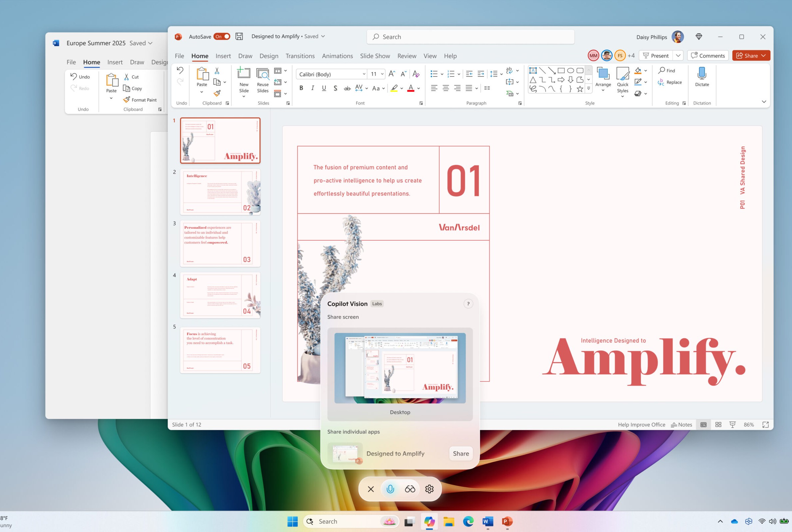Turn off the AutoSave toggle
The width and height of the screenshot is (792, 532).
[x=222, y=36]
